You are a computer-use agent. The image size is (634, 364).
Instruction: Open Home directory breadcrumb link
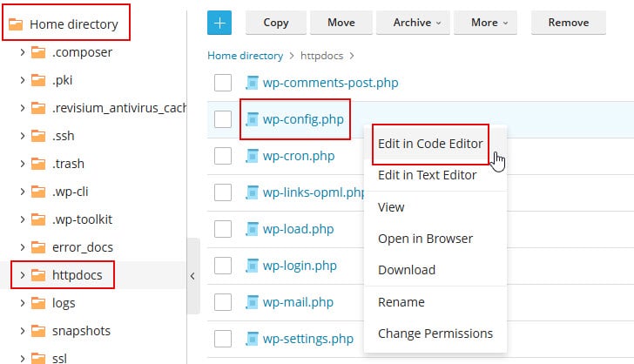point(245,56)
